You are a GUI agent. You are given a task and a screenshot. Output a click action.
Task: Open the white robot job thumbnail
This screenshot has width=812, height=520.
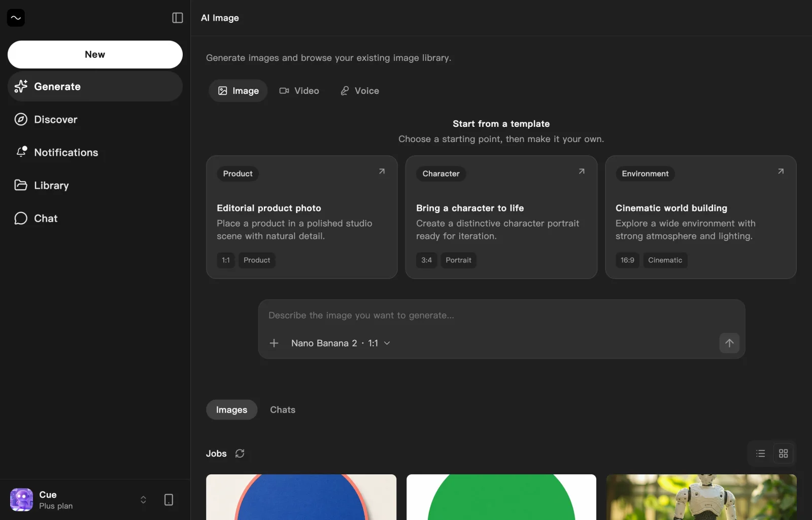[701, 497]
